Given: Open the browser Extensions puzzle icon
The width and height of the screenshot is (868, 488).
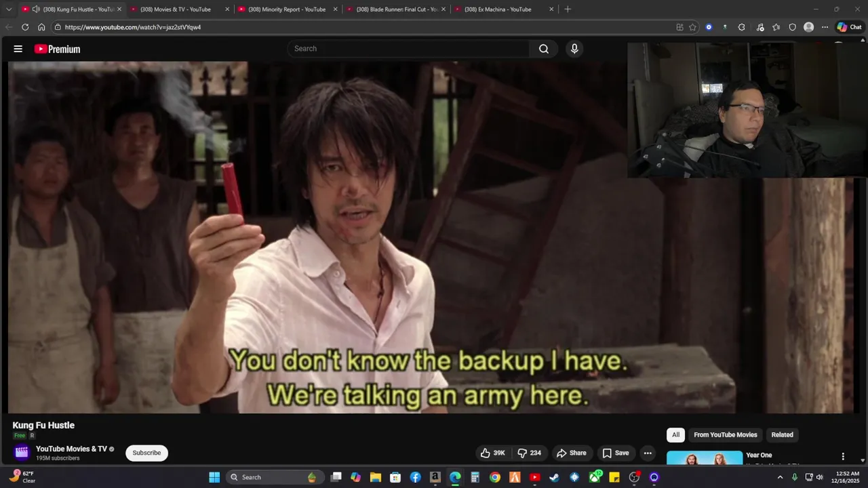Looking at the screenshot, I should point(741,27).
